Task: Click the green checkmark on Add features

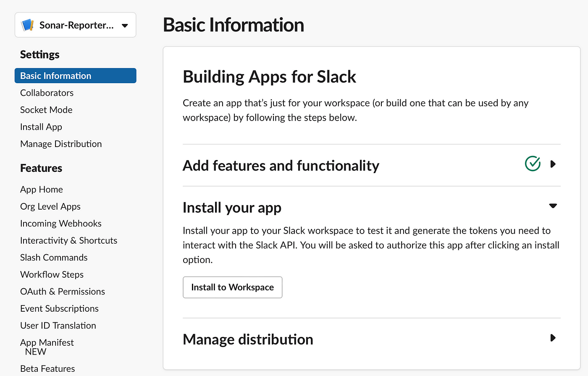Action: point(533,163)
